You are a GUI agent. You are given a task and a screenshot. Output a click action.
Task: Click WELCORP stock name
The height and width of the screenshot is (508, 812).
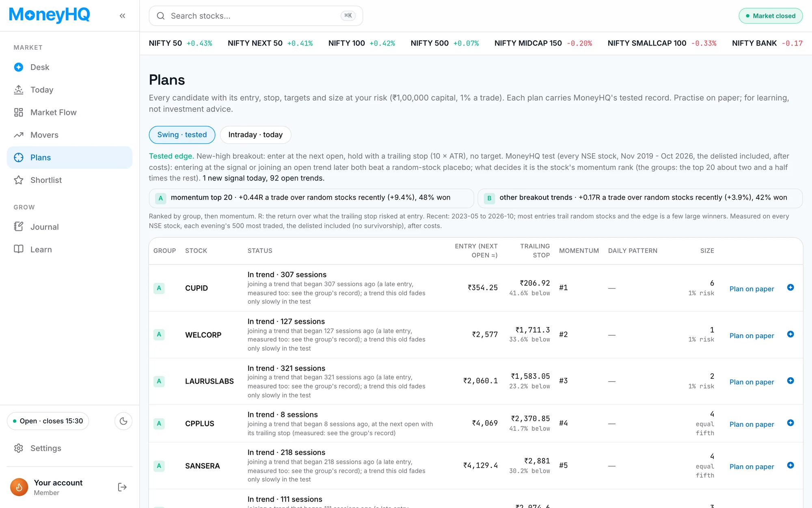point(203,335)
